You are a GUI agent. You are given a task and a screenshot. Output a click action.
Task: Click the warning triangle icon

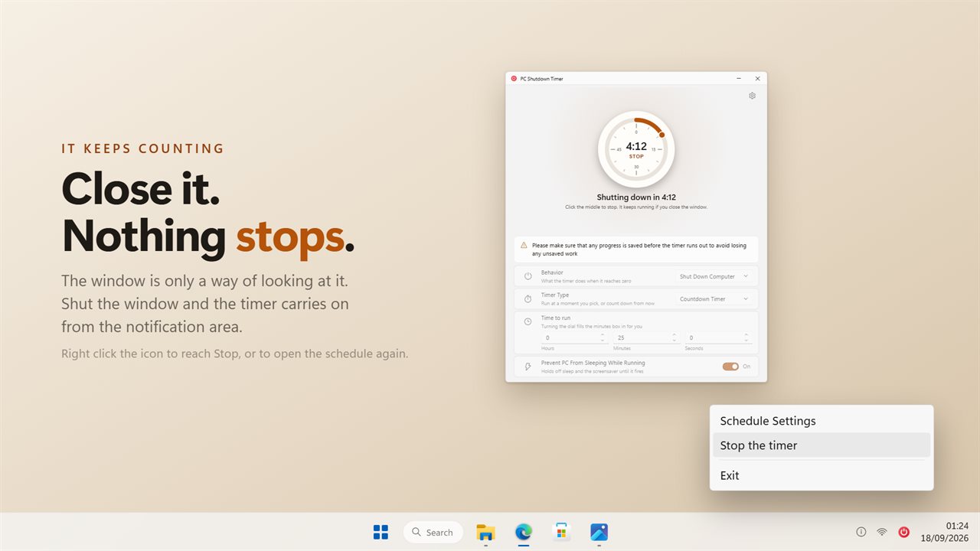coord(524,245)
